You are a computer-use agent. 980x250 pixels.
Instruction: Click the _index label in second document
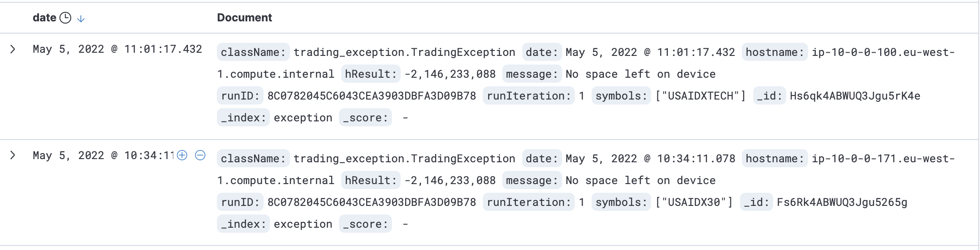[243, 224]
